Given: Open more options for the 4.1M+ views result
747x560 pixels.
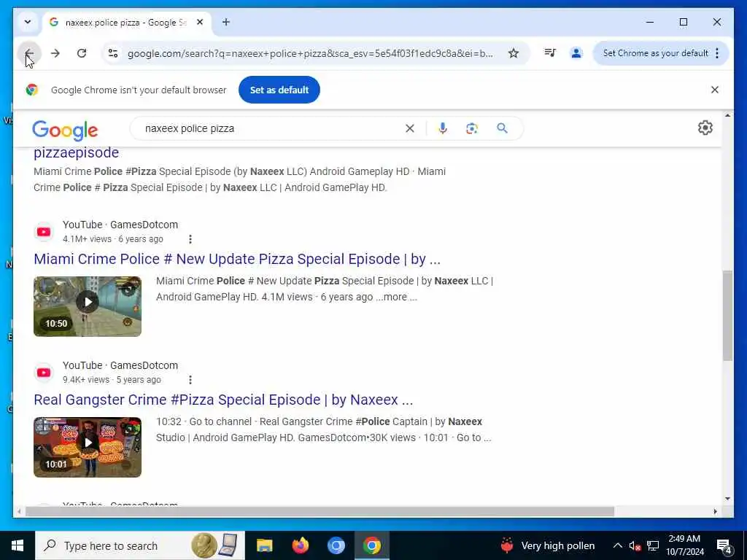Looking at the screenshot, I should tap(190, 239).
